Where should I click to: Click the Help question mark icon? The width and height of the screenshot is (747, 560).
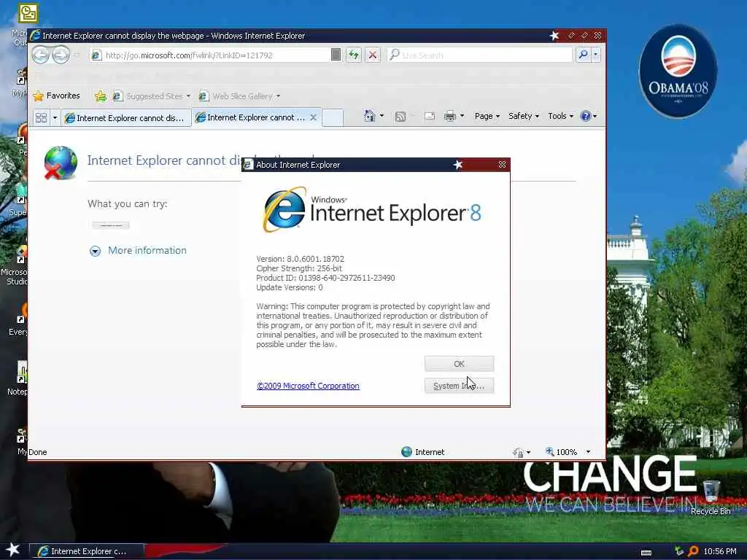(x=586, y=116)
